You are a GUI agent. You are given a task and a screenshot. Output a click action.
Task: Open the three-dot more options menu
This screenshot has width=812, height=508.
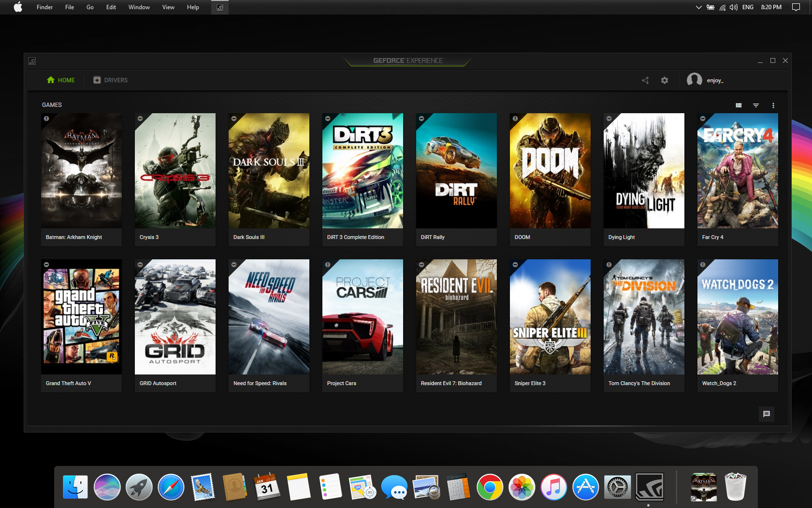[773, 105]
